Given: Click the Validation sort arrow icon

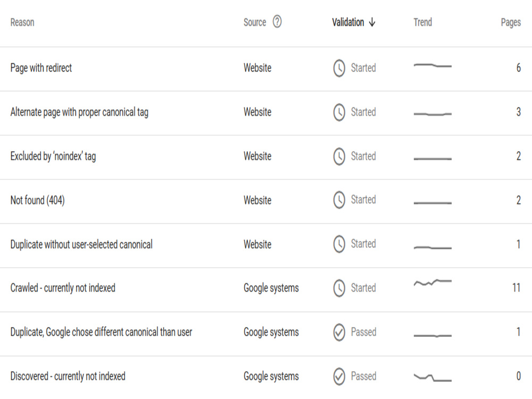Looking at the screenshot, I should (372, 22).
